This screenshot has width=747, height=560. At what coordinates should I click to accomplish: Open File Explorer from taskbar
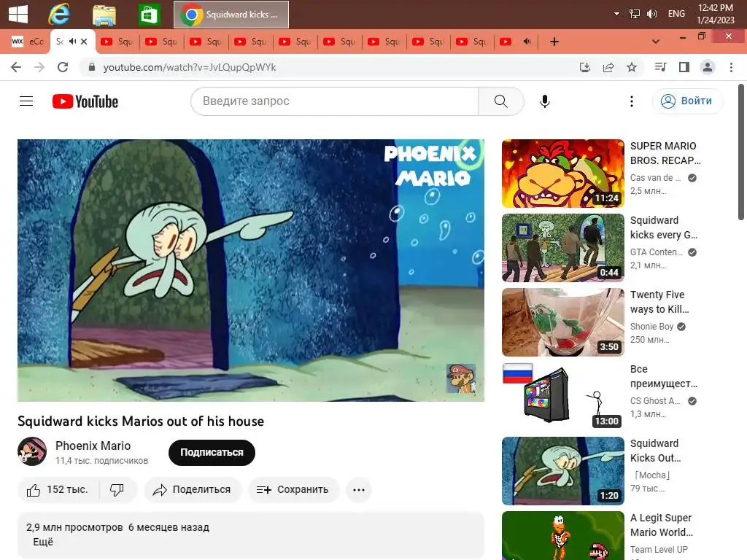[x=104, y=15]
